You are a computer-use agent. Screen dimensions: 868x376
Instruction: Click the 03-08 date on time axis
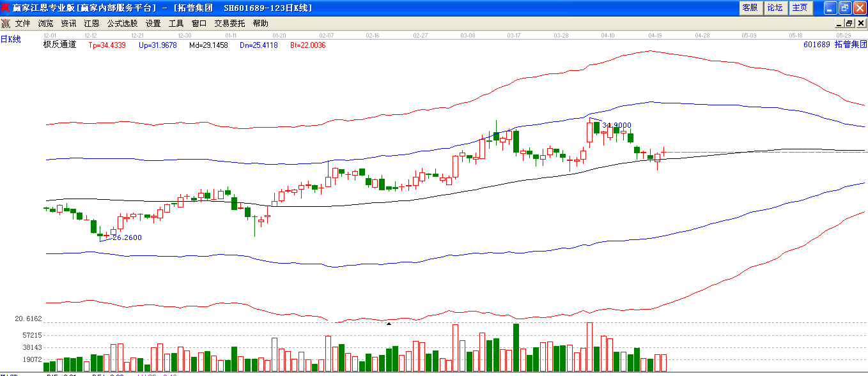(x=467, y=36)
